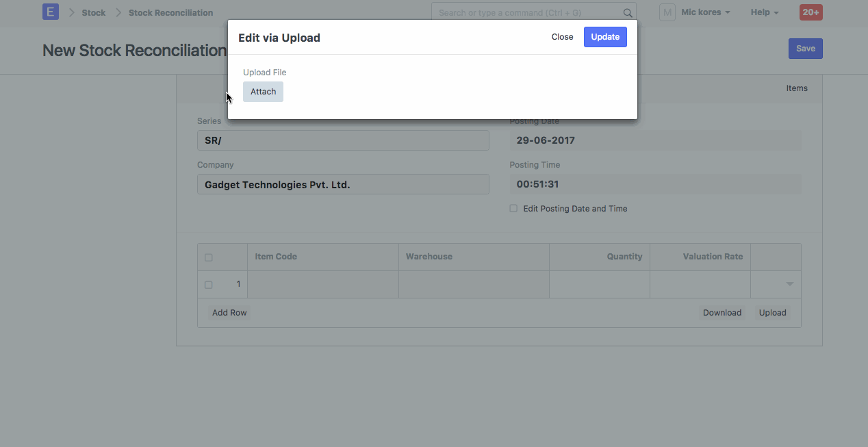Click the Download button below table
The image size is (868, 447).
(x=722, y=313)
